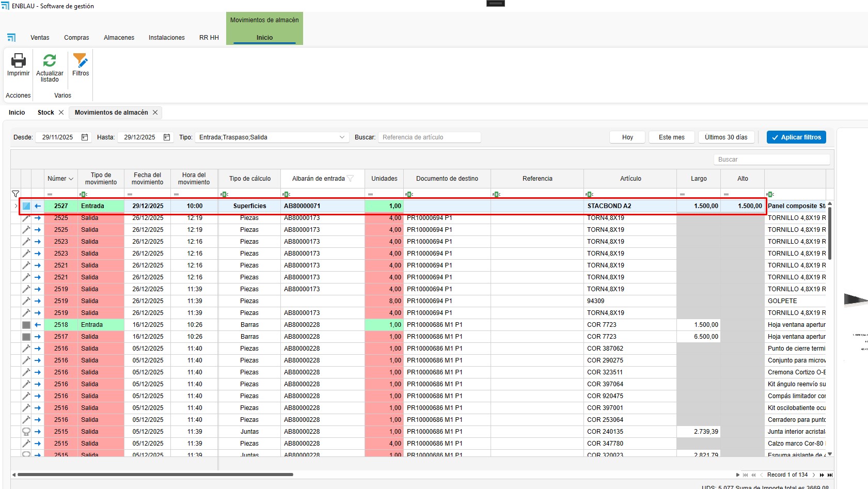Refresh with Actualizar listado icon
This screenshot has height=489, width=868.
(50, 61)
